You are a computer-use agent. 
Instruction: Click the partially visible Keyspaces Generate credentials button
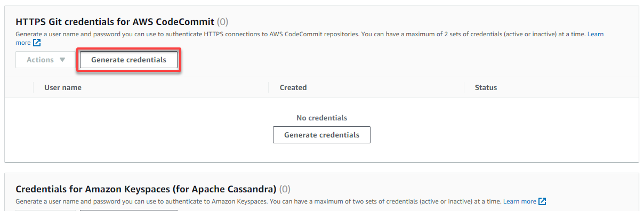(128, 210)
